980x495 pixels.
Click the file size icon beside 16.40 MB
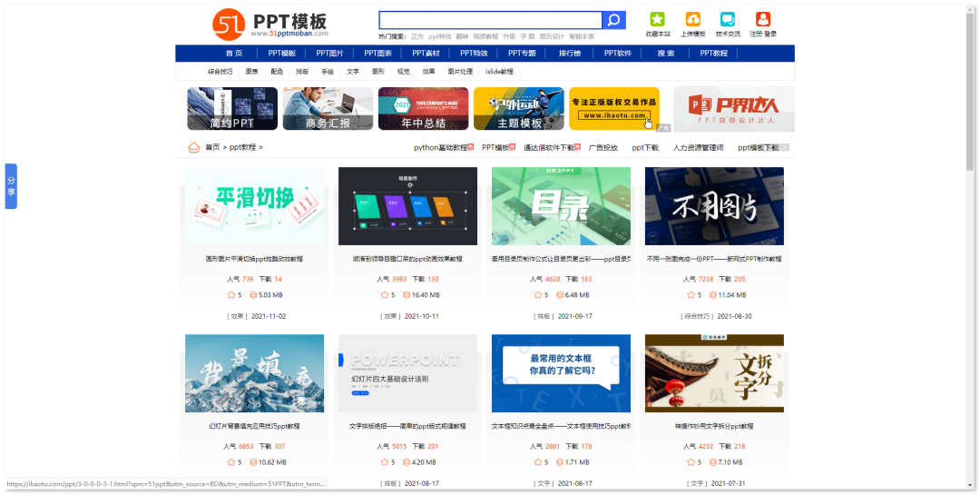click(407, 295)
